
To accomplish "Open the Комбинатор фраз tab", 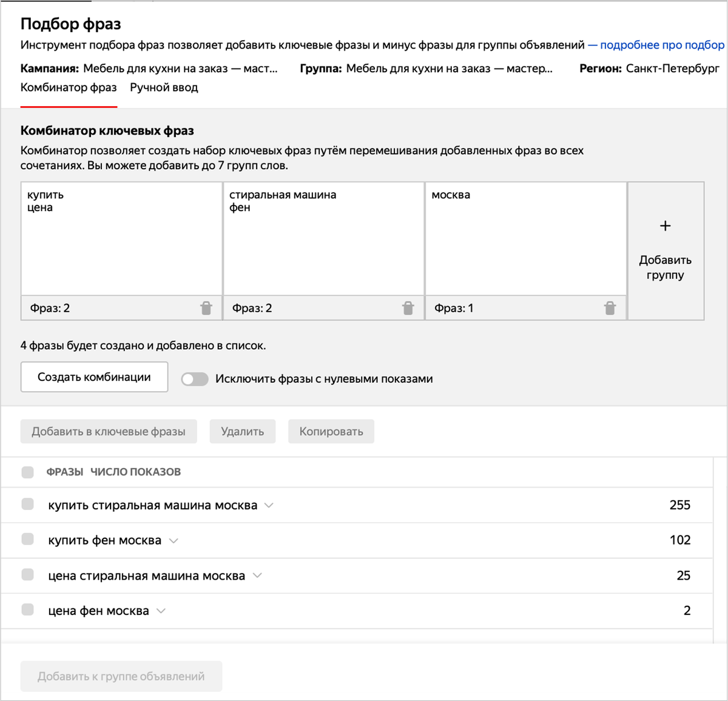I will click(x=69, y=88).
